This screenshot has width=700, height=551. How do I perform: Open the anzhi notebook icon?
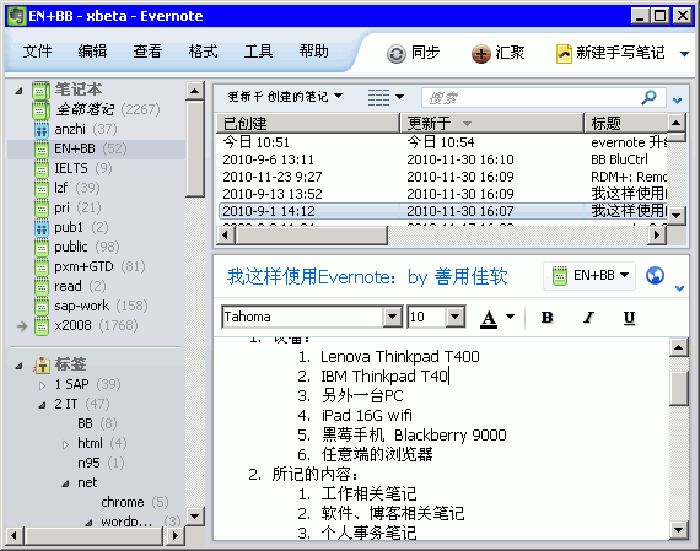click(41, 129)
